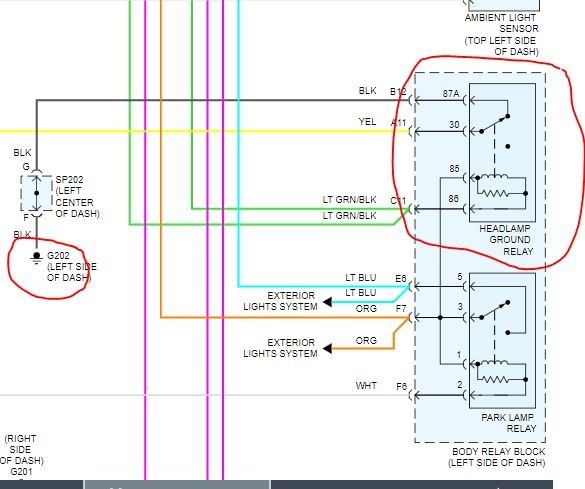Click the YEL wire color label
Screen dimensions: 585x489
[367, 122]
